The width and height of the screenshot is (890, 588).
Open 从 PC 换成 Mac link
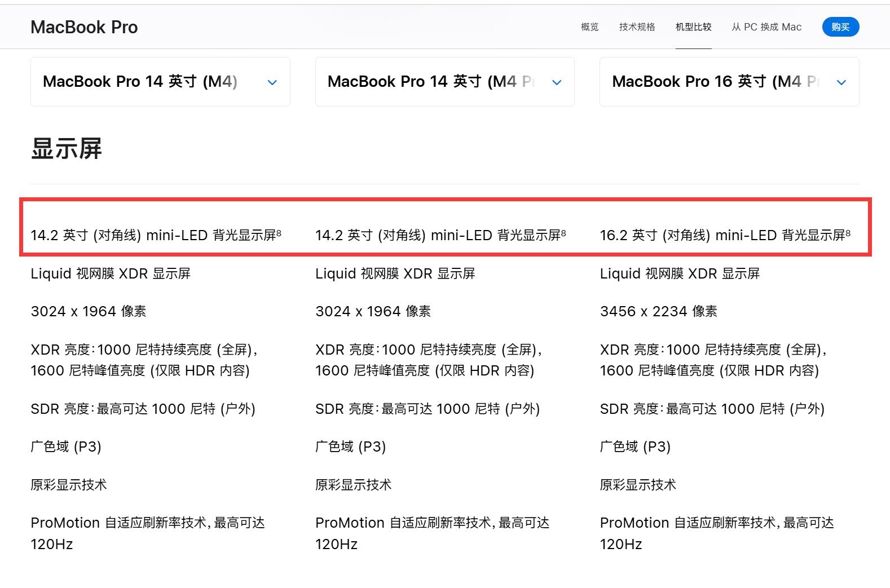(766, 27)
